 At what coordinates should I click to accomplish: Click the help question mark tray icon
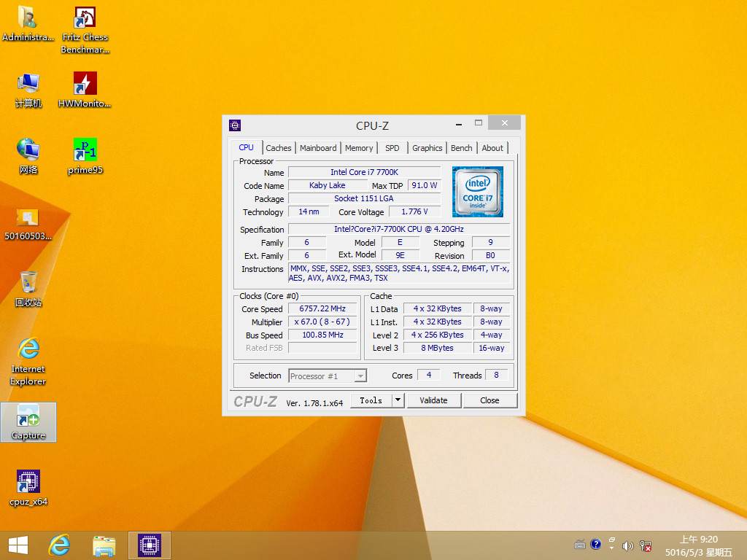(x=595, y=544)
